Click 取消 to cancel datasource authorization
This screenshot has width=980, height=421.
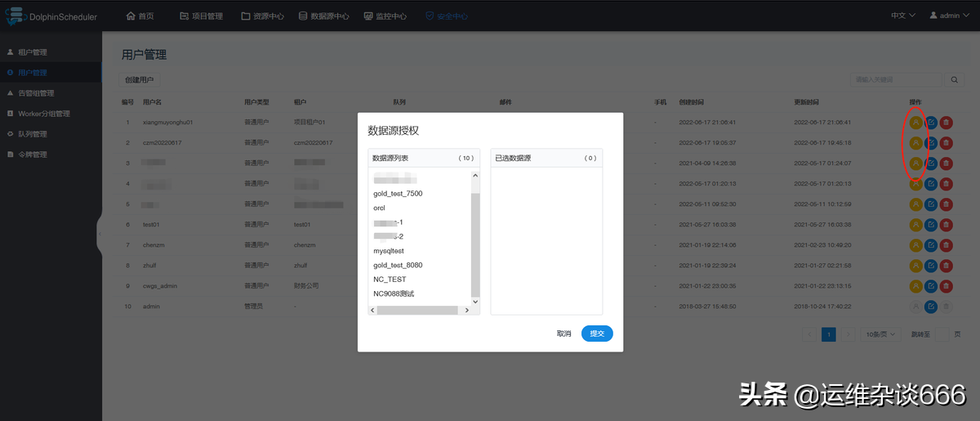563,334
